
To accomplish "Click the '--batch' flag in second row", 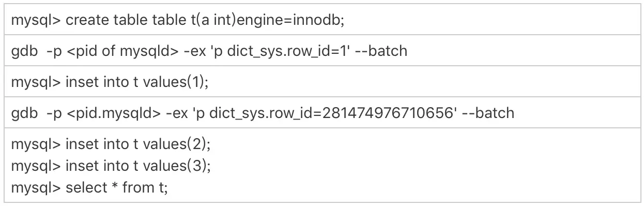I will click(381, 51).
